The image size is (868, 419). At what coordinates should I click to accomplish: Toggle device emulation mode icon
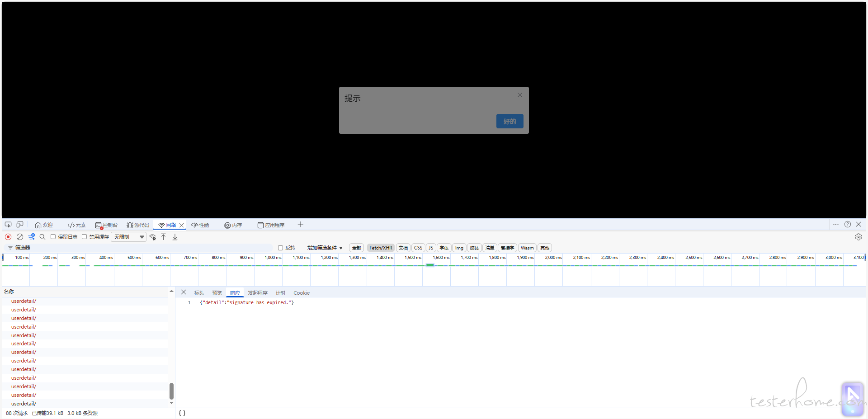click(x=20, y=225)
